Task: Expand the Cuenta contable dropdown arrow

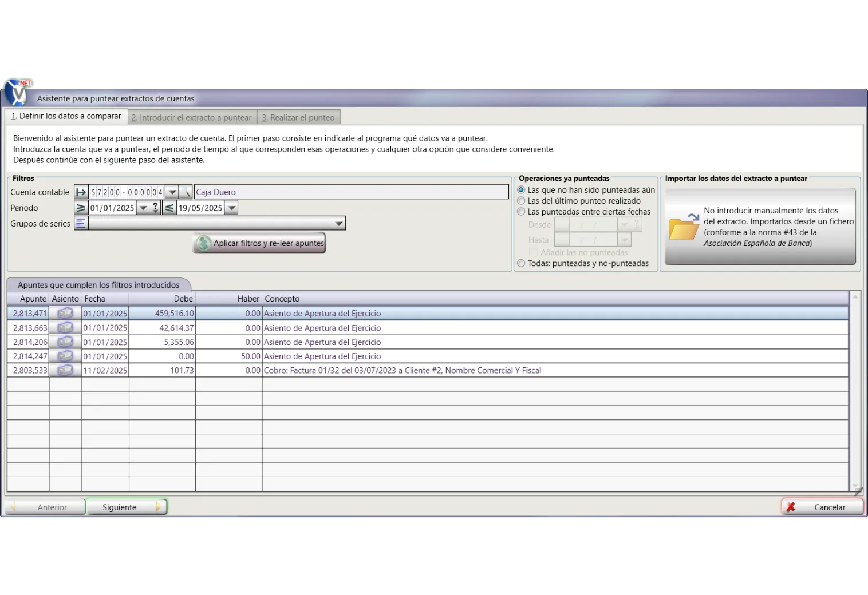Action: 172,192
